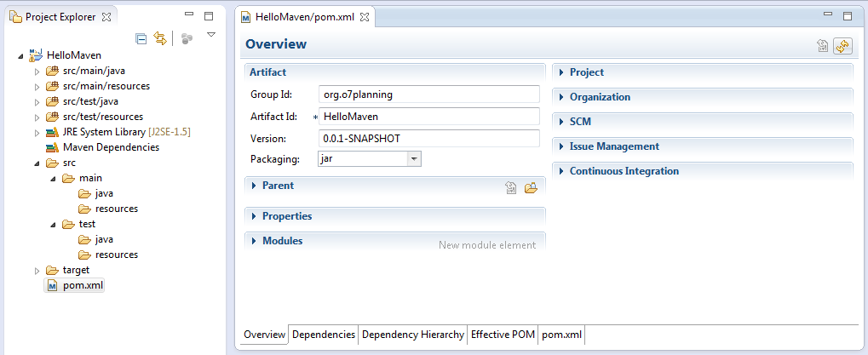Expand the target folder node
Screen dimensions: 868x355
[x=37, y=271]
